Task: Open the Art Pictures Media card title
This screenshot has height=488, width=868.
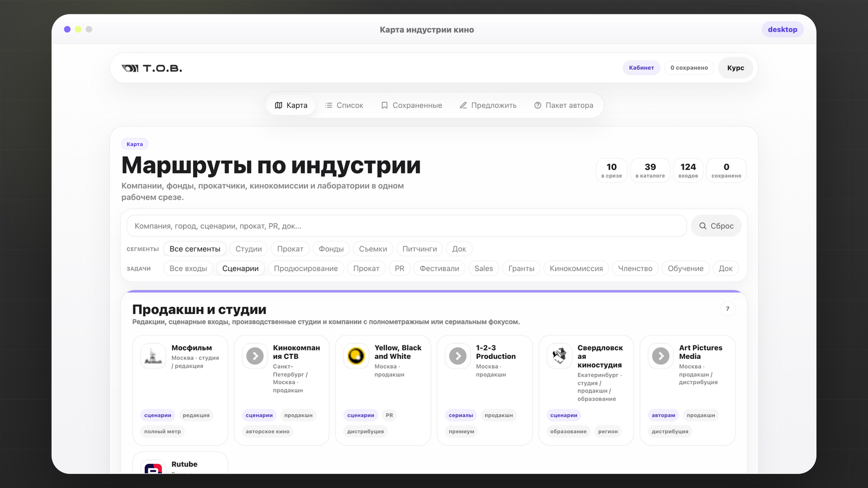Action: pos(701,352)
